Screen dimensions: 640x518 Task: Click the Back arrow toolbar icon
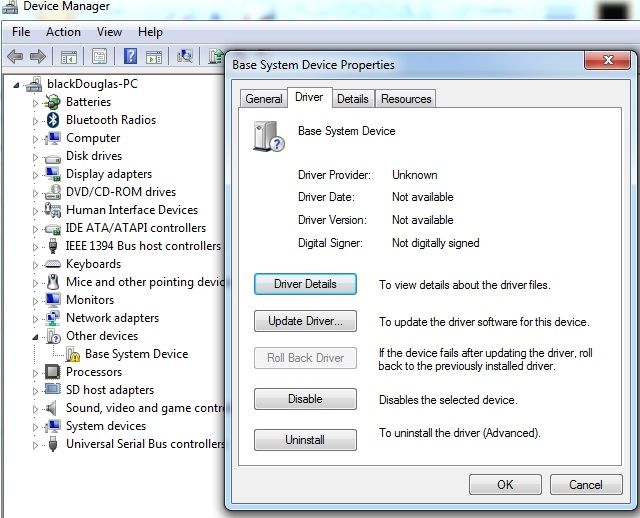16,56
